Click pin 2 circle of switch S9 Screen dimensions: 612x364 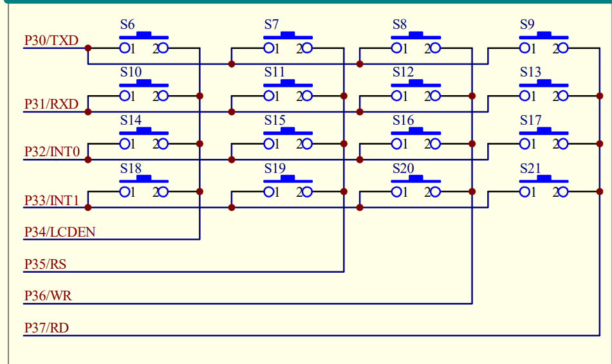coord(563,48)
